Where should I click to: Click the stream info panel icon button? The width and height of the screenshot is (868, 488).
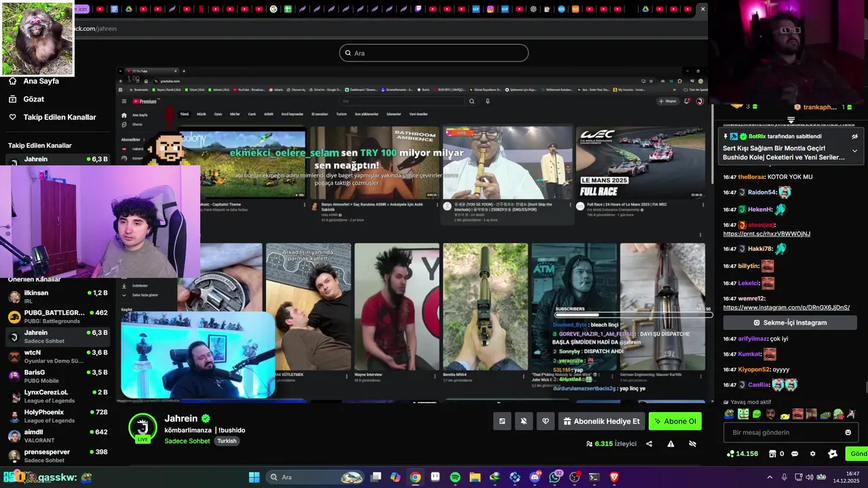[x=502, y=422]
